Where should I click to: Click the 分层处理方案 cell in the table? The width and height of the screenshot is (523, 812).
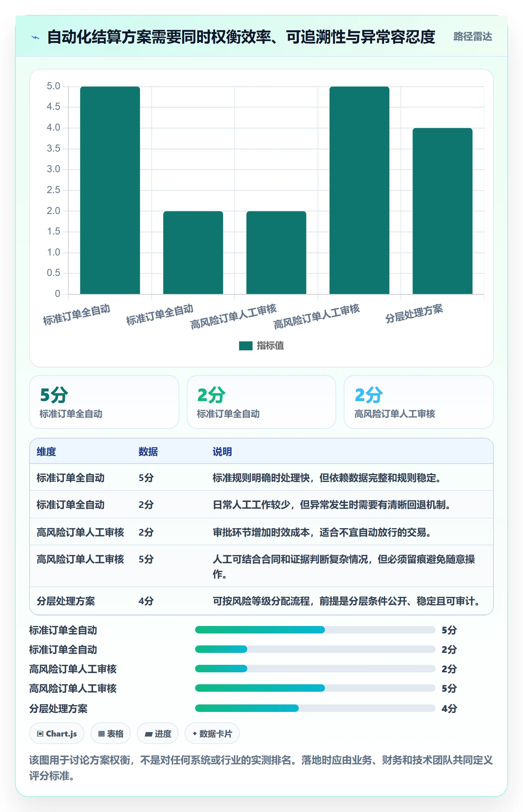click(x=66, y=601)
